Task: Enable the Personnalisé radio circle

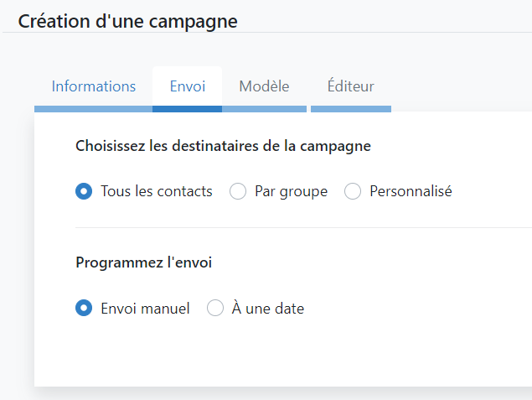Action: point(353,191)
